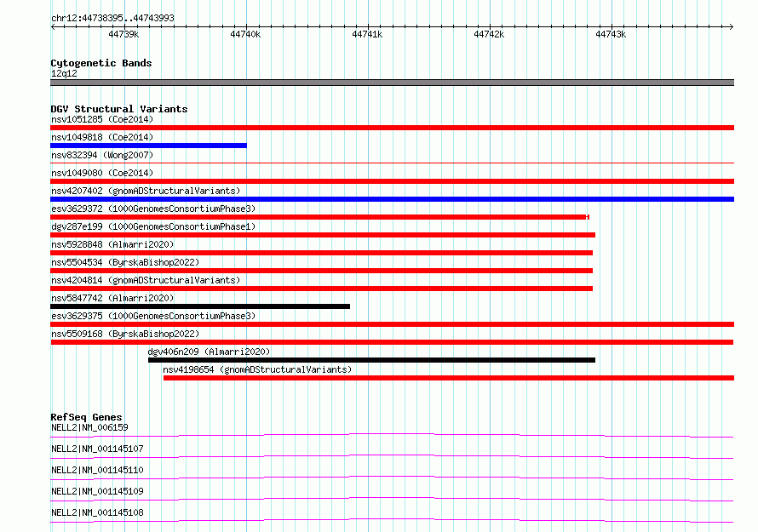Open nsv4198654 (gnomADStructuralVariants) label
Image resolution: width=758 pixels, height=532 pixels.
pos(257,369)
